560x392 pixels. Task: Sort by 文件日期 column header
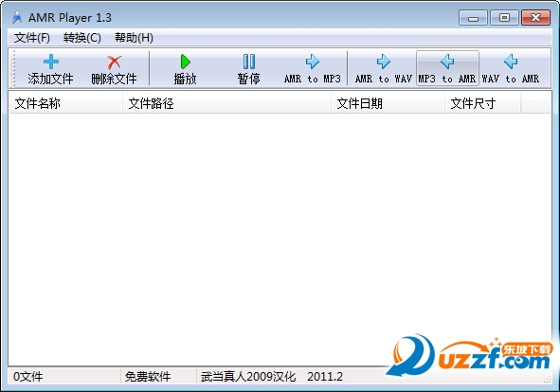coord(388,103)
